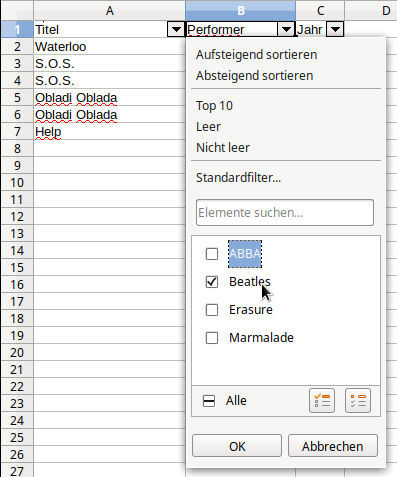Click the select-only-current-item icon button

[322, 400]
